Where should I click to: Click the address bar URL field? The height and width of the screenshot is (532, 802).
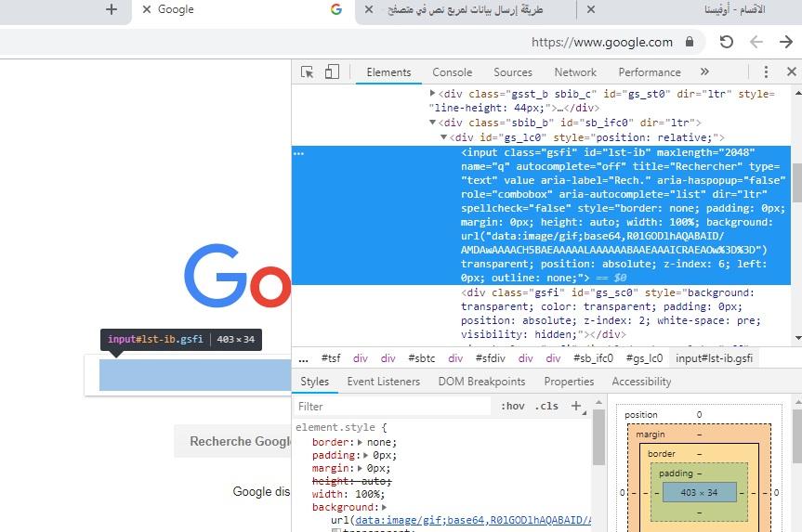pos(602,42)
